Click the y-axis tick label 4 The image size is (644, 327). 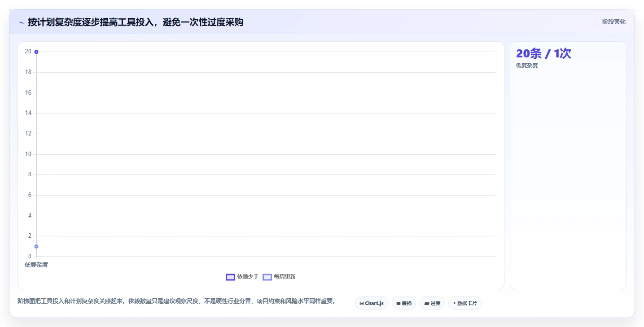click(30, 215)
